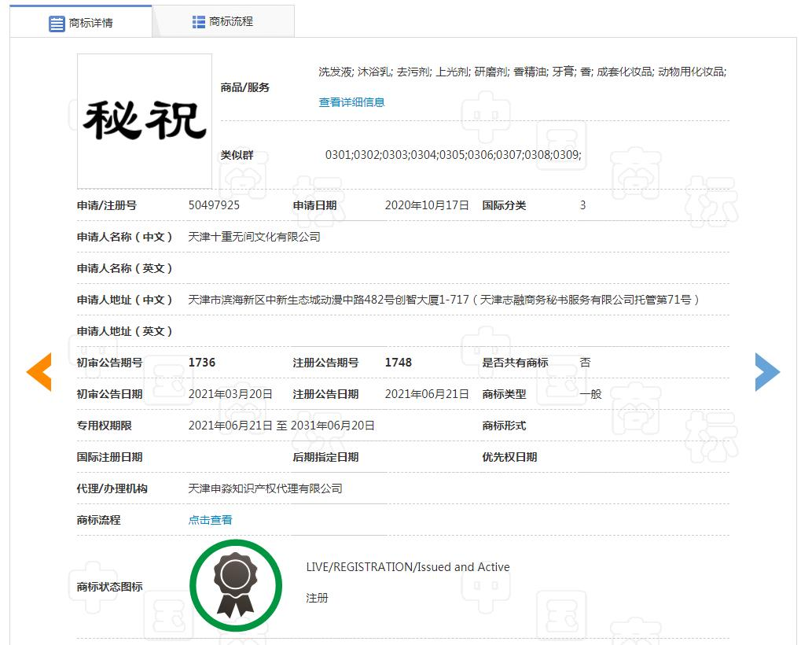
Task: Click the 商标流程 tab list icon
Action: click(x=199, y=22)
